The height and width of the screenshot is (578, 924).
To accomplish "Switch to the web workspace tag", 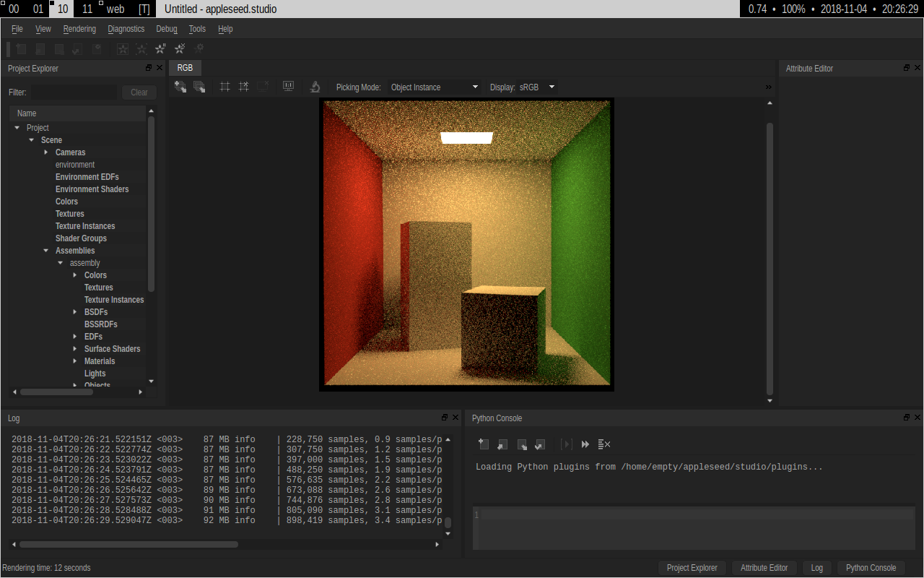I will (115, 9).
